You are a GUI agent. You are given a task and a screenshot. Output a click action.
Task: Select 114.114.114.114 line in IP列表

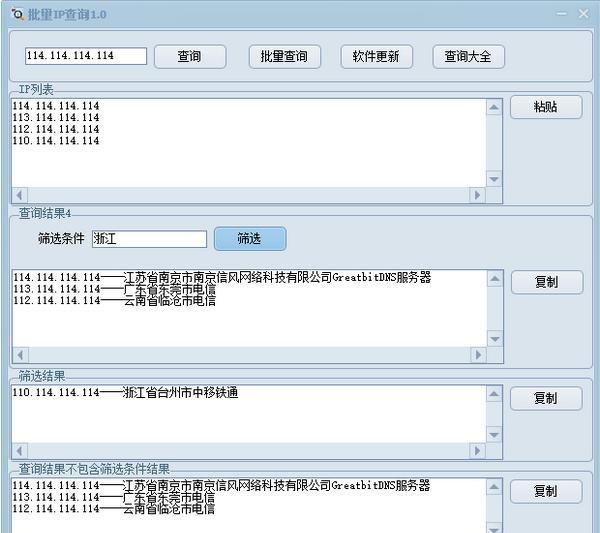56,106
